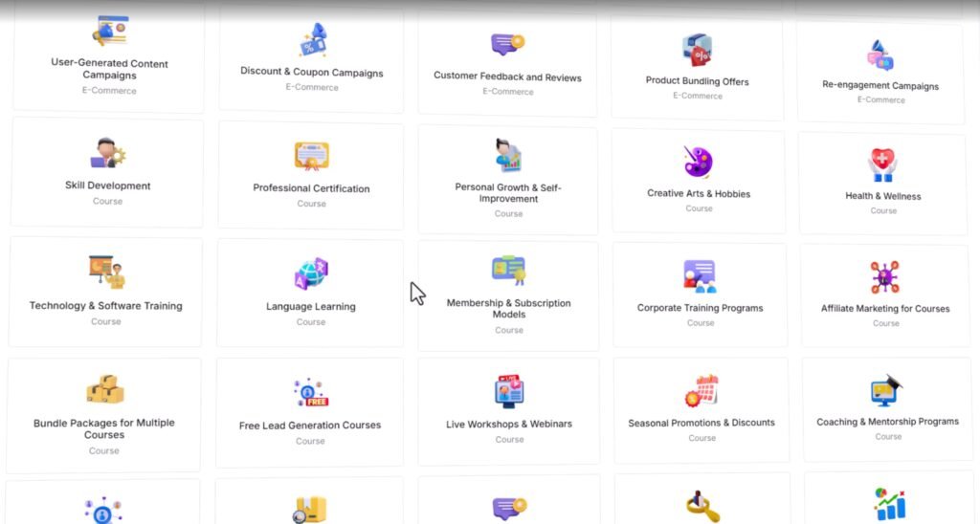Open Corporate Training Programs title
980x524 pixels.
pos(700,308)
